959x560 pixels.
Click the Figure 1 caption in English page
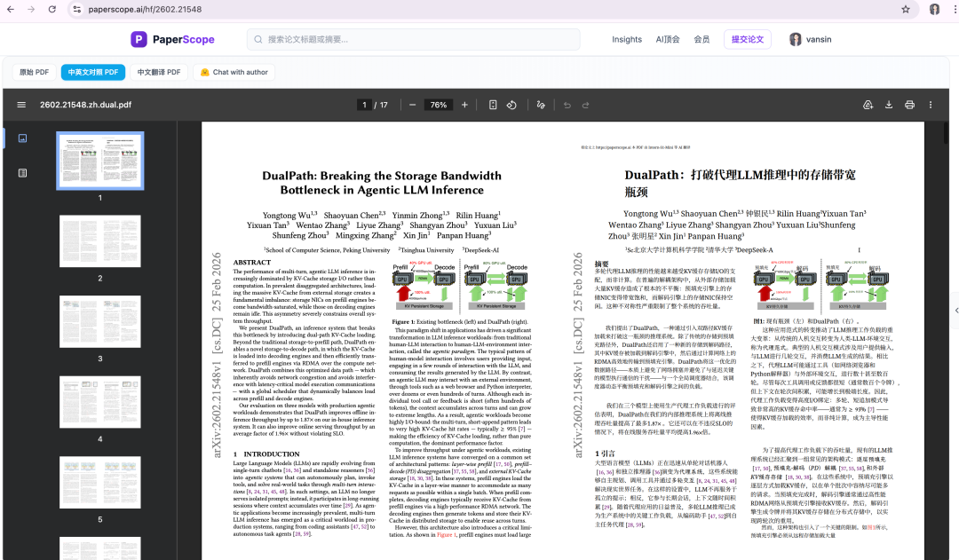(x=459, y=321)
